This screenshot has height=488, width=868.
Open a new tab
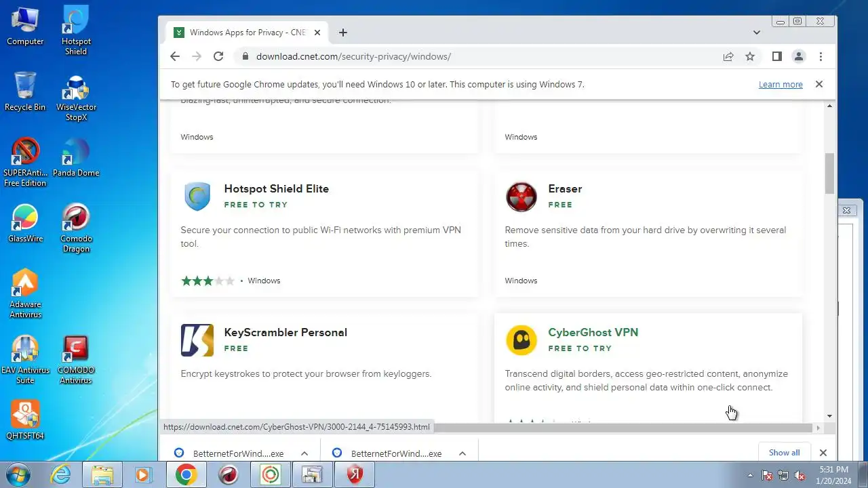(x=343, y=33)
